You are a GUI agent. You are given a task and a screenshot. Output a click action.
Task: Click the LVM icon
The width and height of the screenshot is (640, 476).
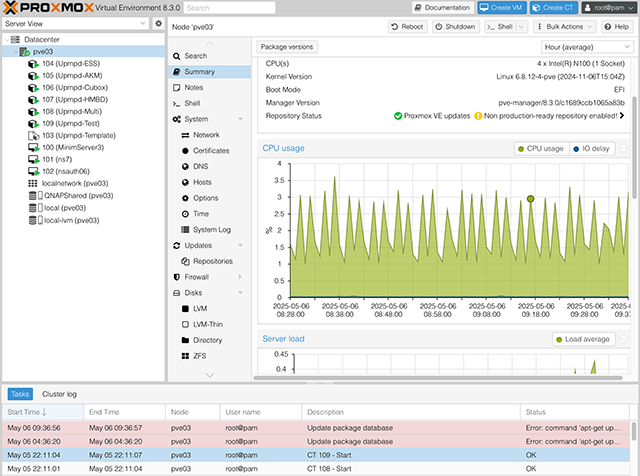tap(185, 309)
